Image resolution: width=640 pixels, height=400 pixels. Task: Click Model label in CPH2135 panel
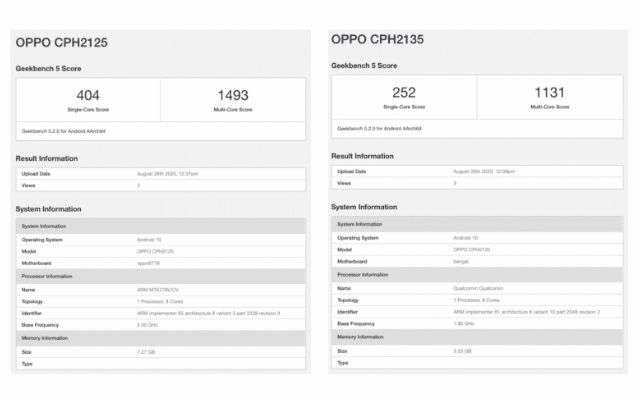point(344,250)
